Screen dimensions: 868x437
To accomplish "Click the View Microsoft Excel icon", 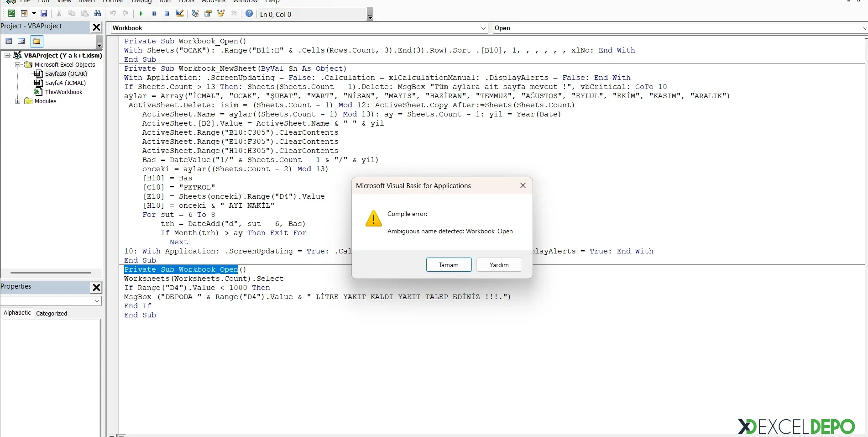I will (x=11, y=14).
